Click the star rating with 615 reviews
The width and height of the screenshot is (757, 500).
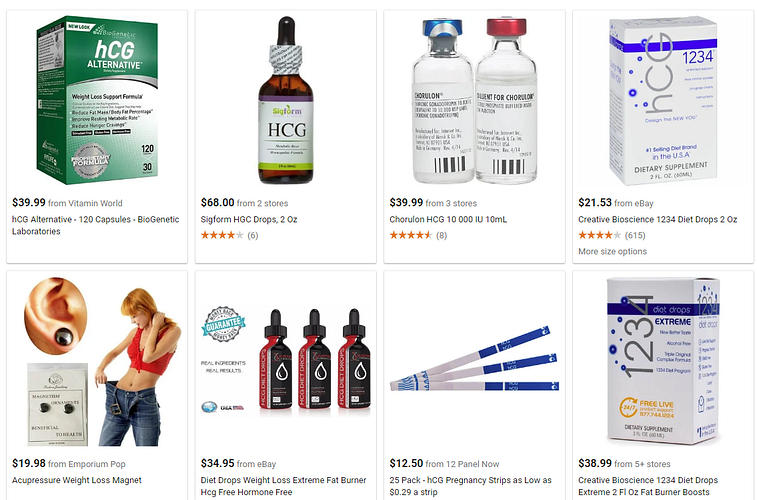612,236
